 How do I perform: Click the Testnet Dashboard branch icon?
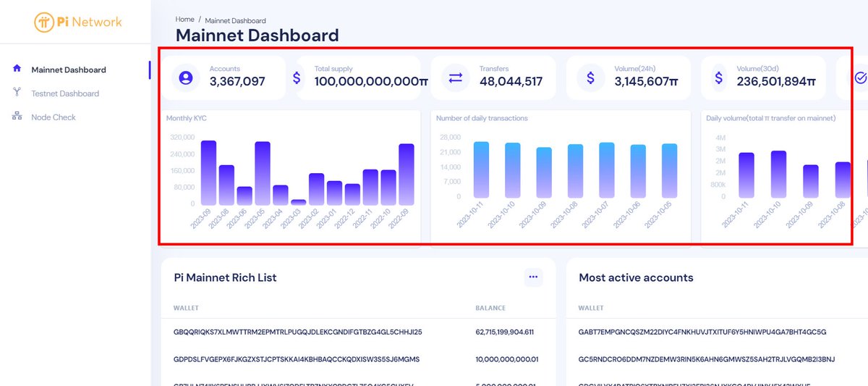click(x=17, y=93)
